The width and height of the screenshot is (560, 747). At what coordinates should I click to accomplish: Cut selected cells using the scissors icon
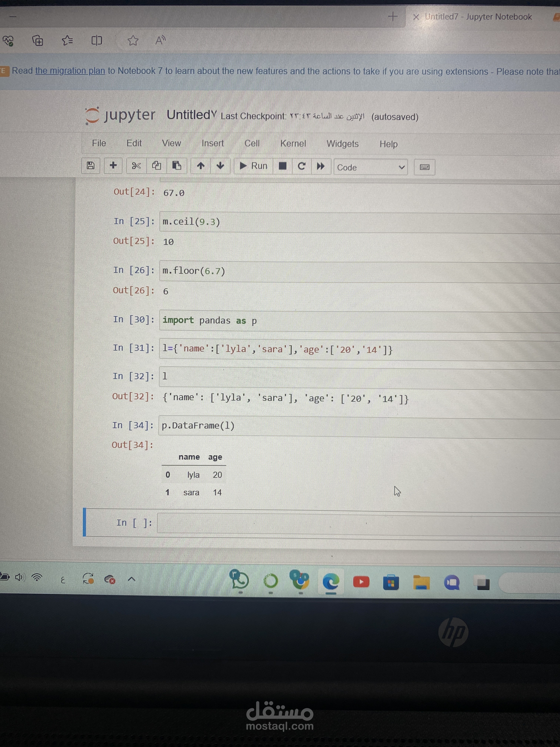pyautogui.click(x=136, y=166)
